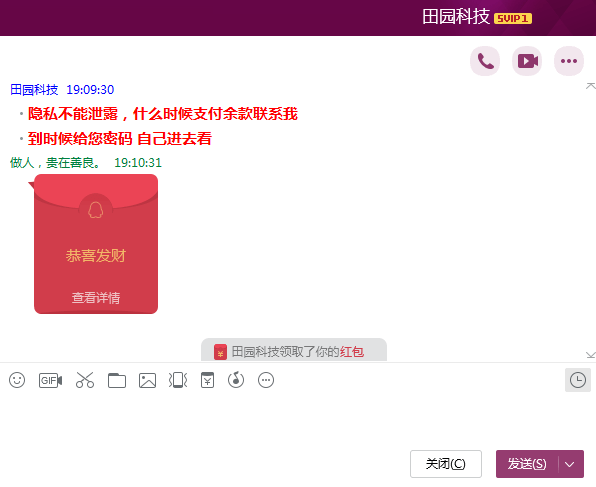Open message history clock icon
This screenshot has height=487, width=596.
(x=578, y=380)
